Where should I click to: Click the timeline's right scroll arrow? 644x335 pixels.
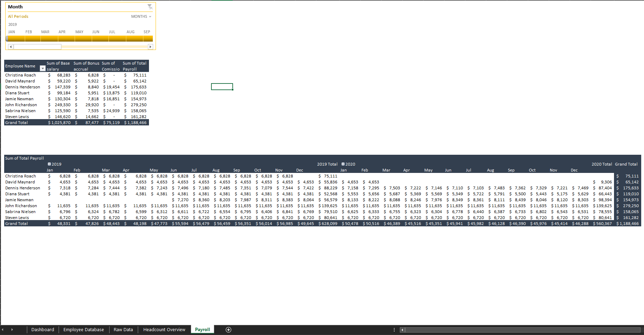click(150, 46)
